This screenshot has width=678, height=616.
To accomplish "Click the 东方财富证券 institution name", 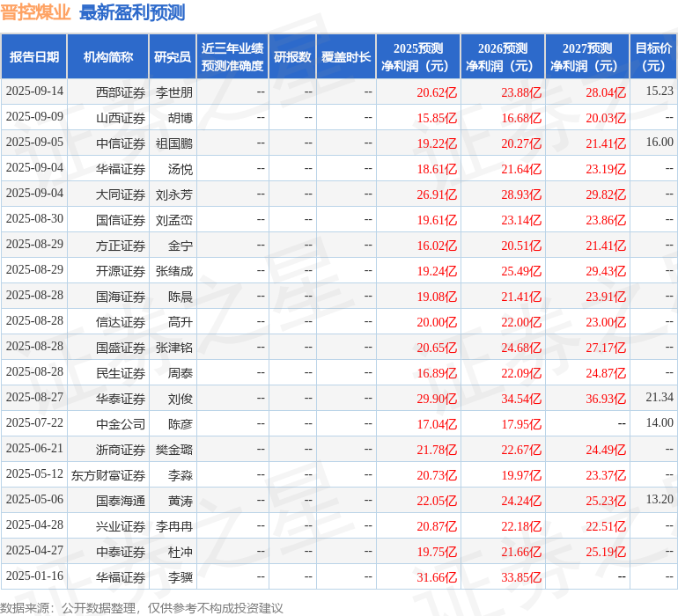I will point(108,475).
